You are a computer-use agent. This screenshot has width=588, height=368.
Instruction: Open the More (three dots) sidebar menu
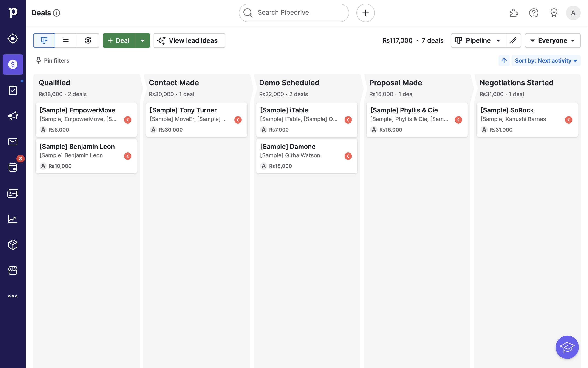(x=13, y=296)
